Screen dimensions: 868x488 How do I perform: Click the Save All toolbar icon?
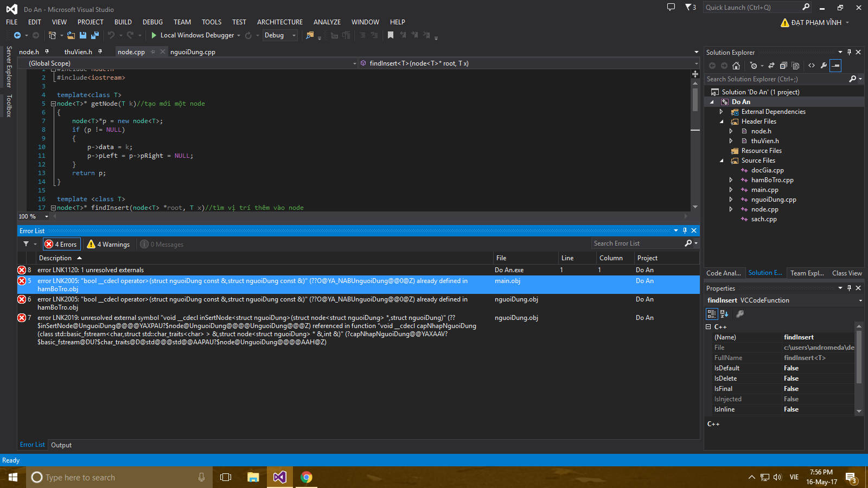point(94,35)
